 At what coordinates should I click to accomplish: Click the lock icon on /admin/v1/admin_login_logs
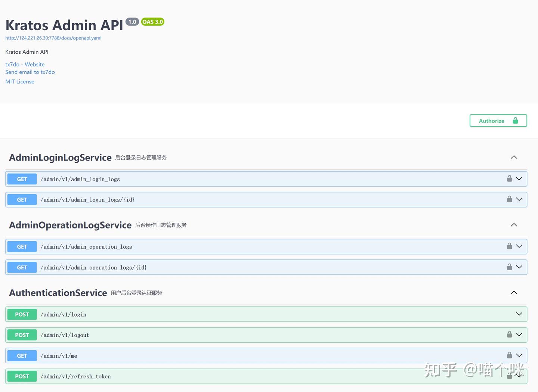pyautogui.click(x=509, y=178)
